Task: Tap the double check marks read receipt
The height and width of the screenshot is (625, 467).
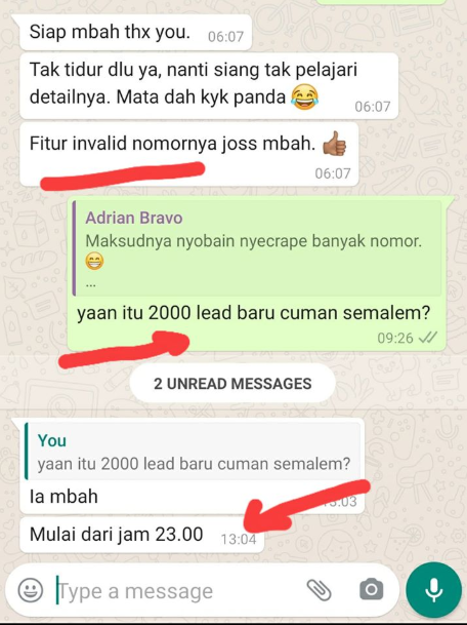Action: 428,338
